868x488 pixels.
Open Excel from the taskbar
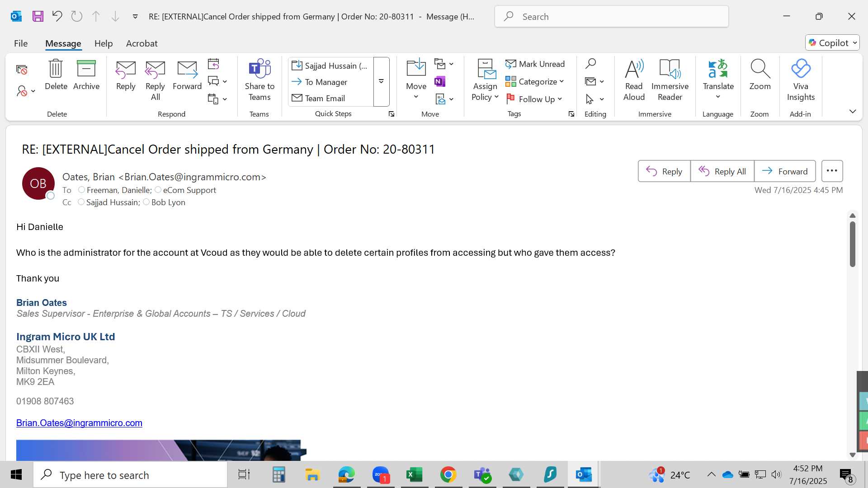(414, 475)
